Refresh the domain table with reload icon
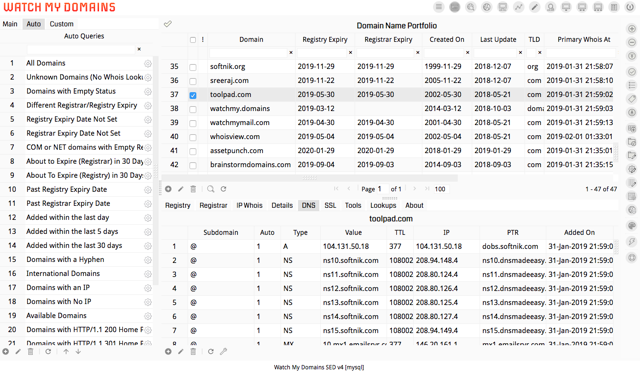 [x=223, y=189]
